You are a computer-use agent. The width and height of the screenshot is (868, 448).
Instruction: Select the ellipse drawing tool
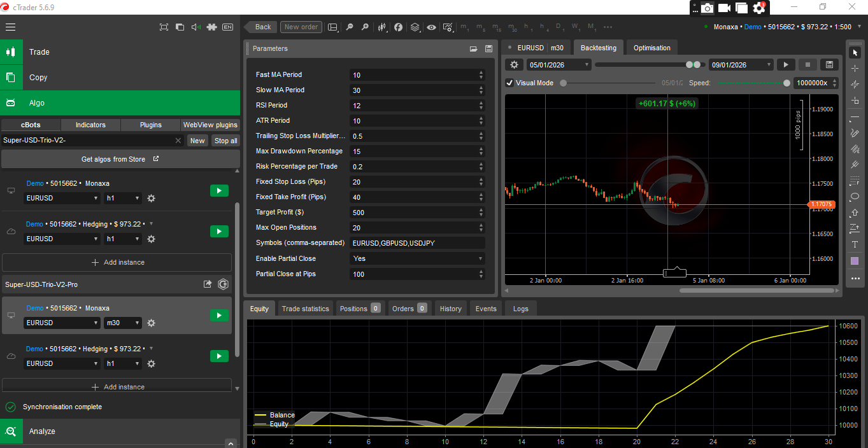click(855, 197)
